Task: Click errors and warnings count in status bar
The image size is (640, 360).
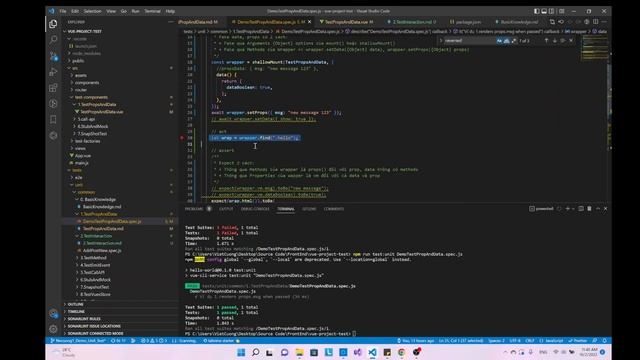Action: [154, 340]
